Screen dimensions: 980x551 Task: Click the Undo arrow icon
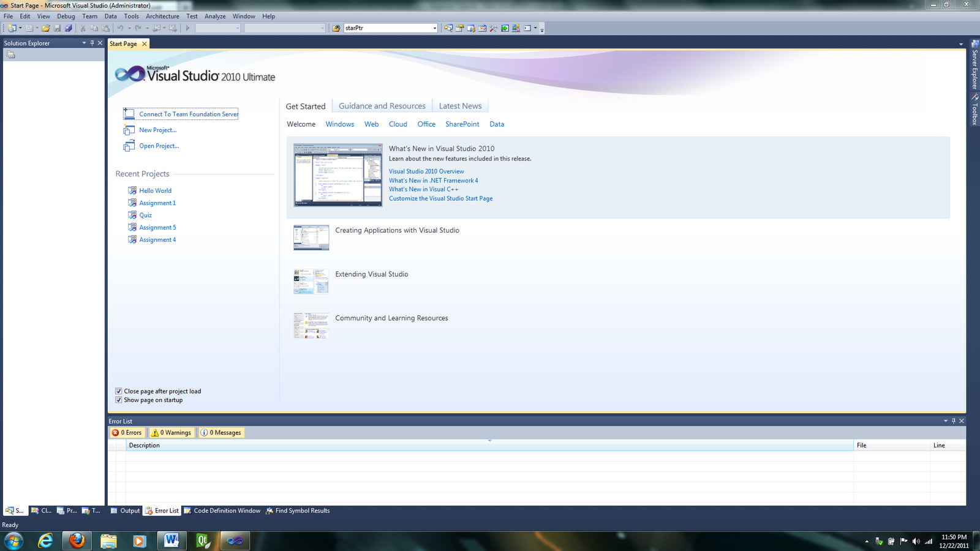tap(120, 28)
